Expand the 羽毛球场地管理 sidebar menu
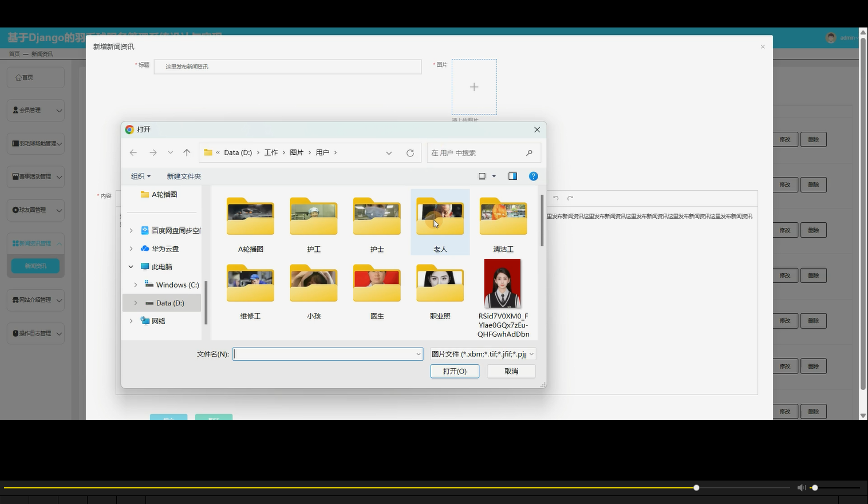Viewport: 868px width, 504px height. (x=35, y=143)
